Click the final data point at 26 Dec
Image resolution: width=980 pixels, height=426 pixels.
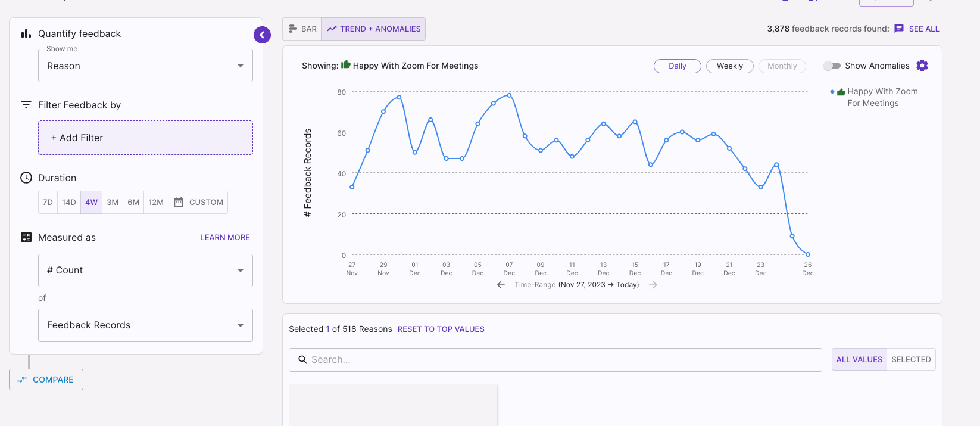(x=808, y=254)
